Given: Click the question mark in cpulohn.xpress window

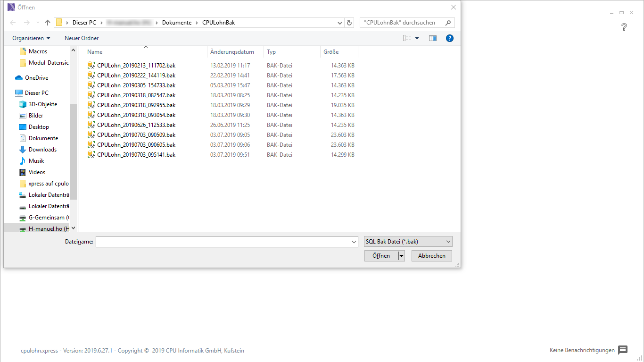Looking at the screenshot, I should click(x=624, y=27).
